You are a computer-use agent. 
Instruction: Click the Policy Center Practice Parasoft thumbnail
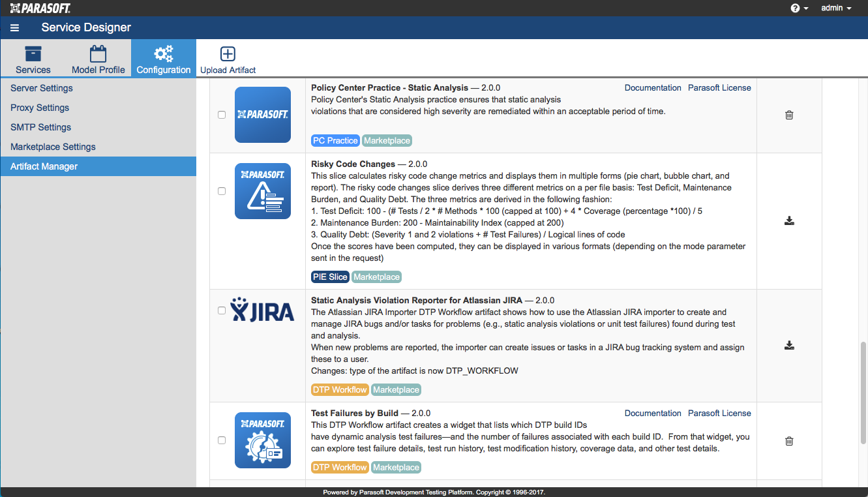pos(263,115)
